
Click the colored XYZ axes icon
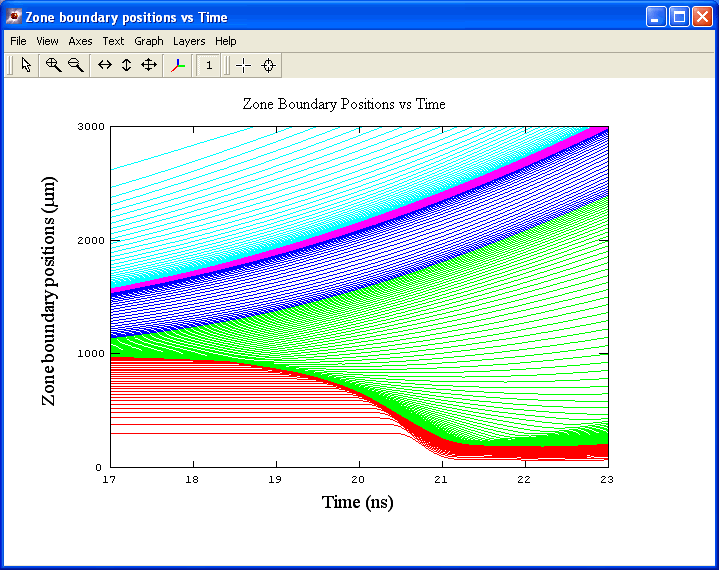(x=178, y=65)
